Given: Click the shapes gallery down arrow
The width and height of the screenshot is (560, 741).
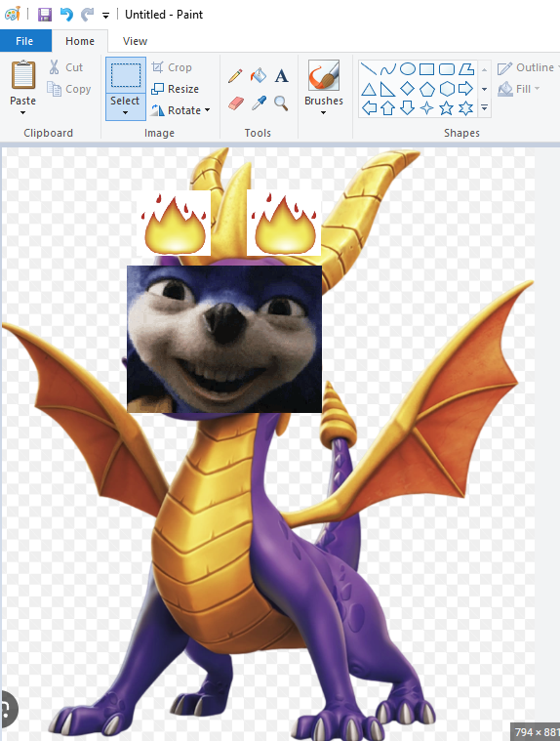Looking at the screenshot, I should pyautogui.click(x=485, y=89).
